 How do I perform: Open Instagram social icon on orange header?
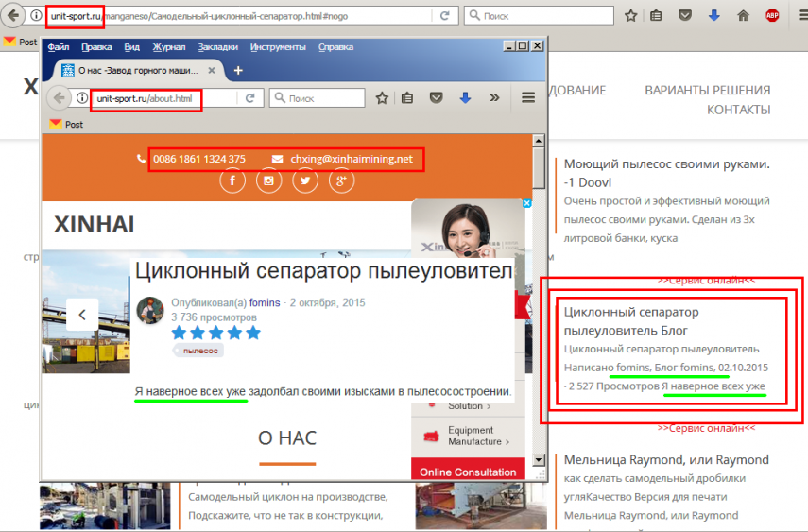269,180
